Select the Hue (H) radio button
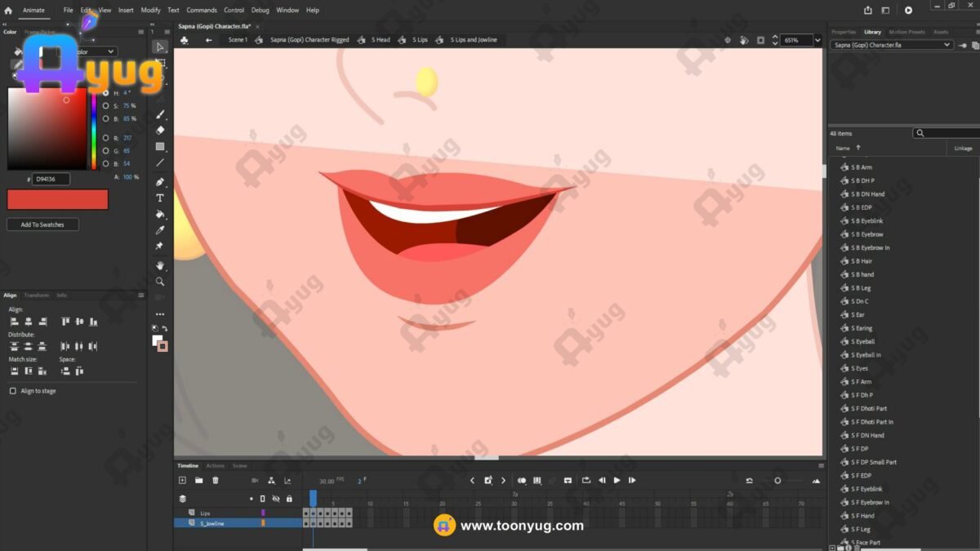 106,93
